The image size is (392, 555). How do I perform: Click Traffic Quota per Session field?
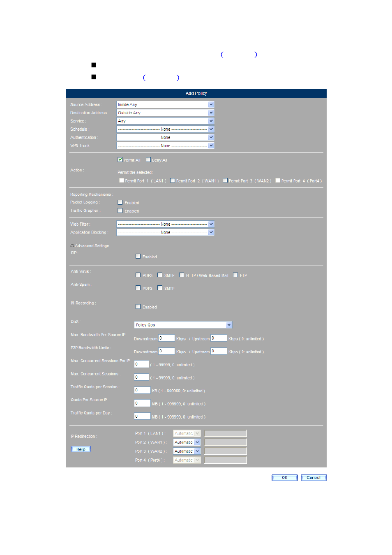[x=142, y=390]
